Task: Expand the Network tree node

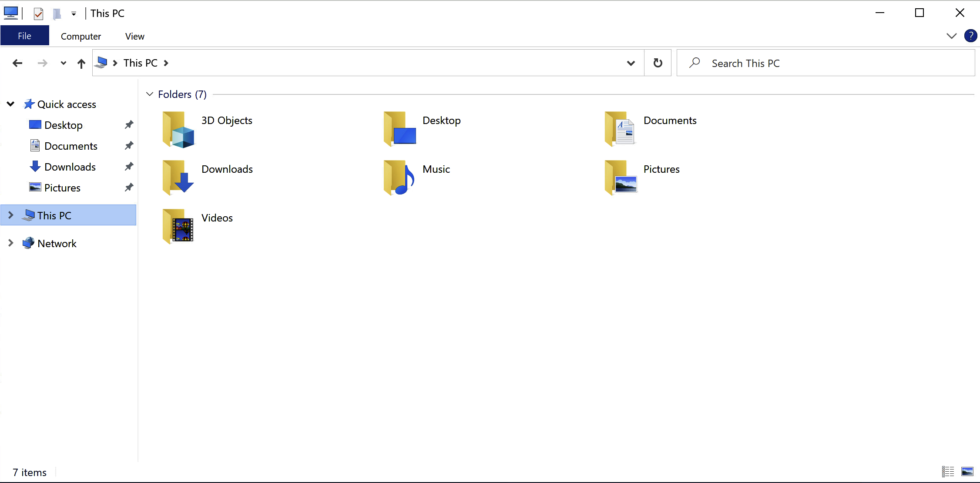Action: [x=11, y=243]
